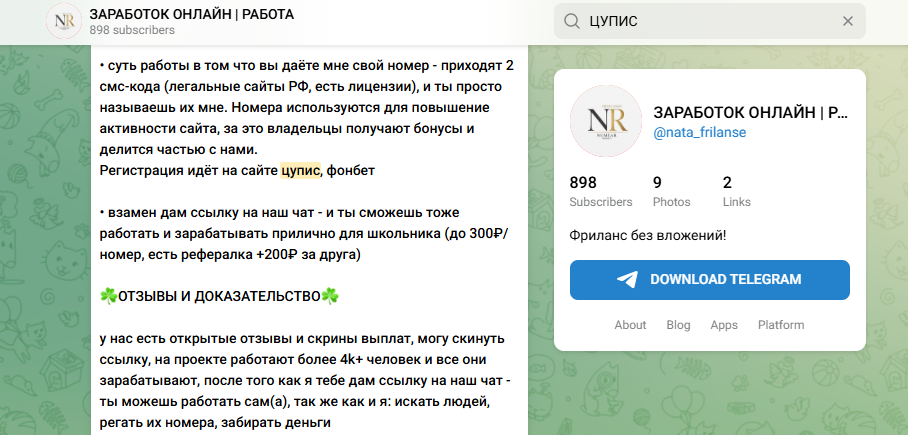This screenshot has width=908, height=435.
Task: Click the 898 Subscribers counter
Action: pos(601,192)
